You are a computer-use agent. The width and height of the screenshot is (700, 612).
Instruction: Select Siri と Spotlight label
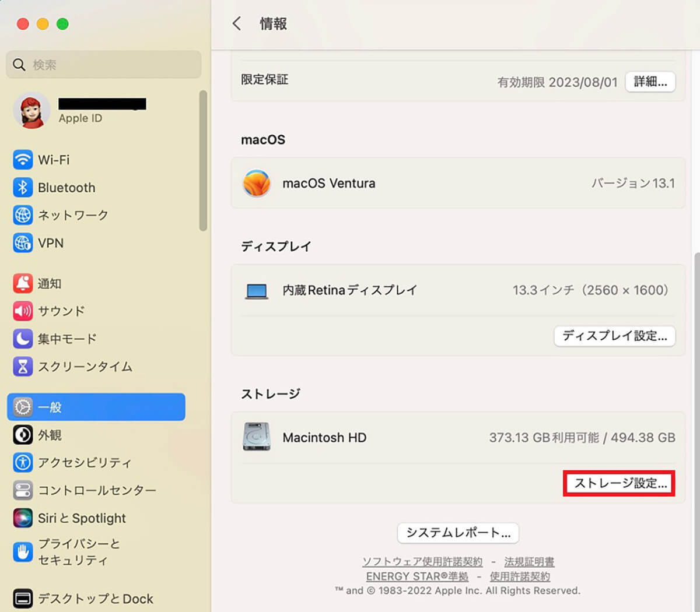coord(82,518)
